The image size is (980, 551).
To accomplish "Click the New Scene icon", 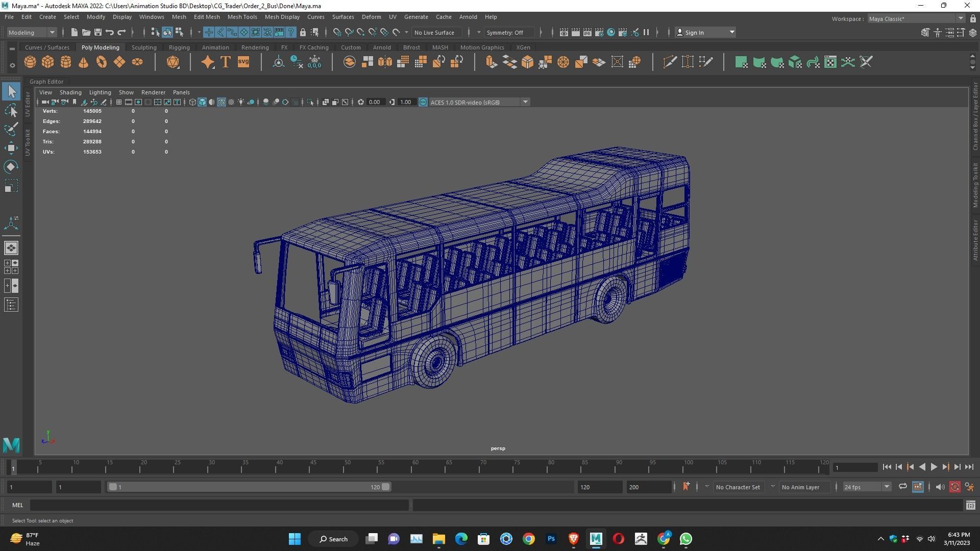I will coord(74,32).
